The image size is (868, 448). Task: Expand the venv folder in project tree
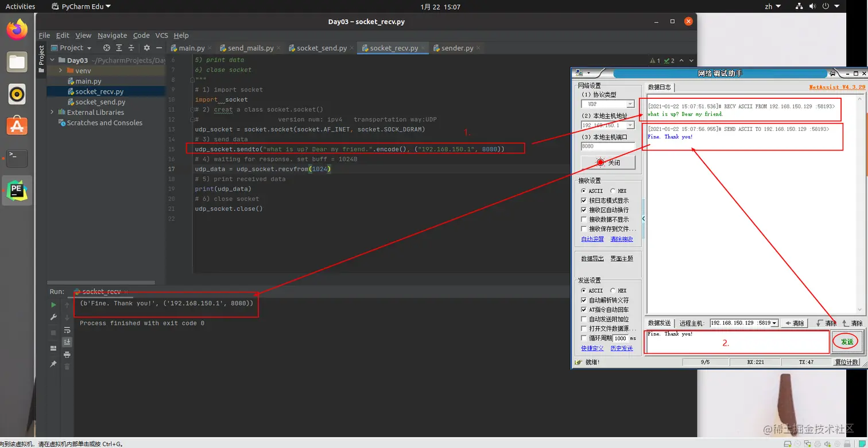pos(61,71)
